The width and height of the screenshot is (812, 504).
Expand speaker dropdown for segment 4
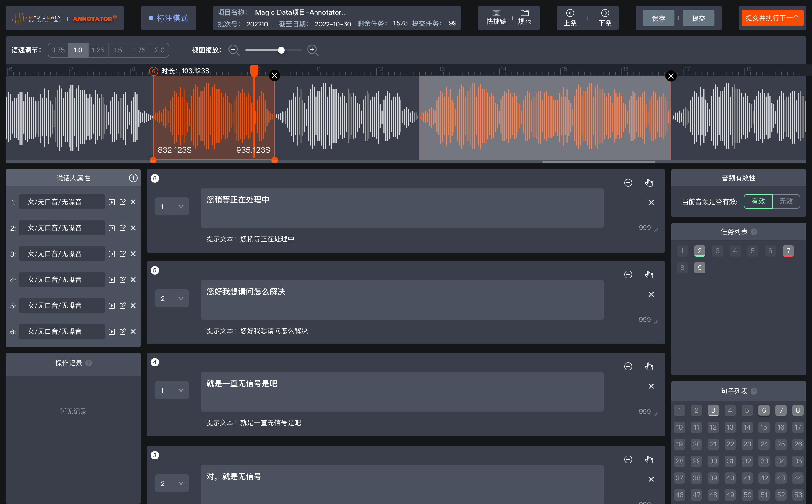pos(172,390)
